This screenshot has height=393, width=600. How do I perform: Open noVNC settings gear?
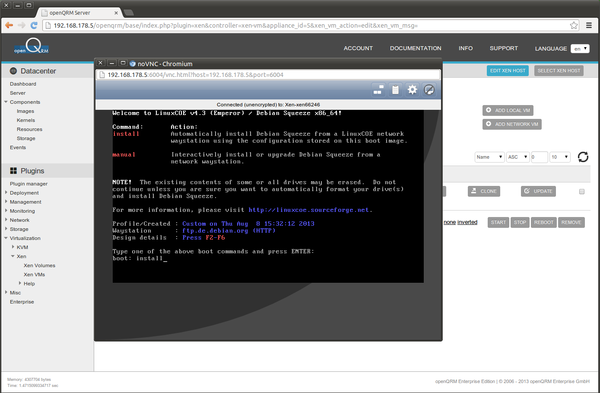[x=412, y=90]
